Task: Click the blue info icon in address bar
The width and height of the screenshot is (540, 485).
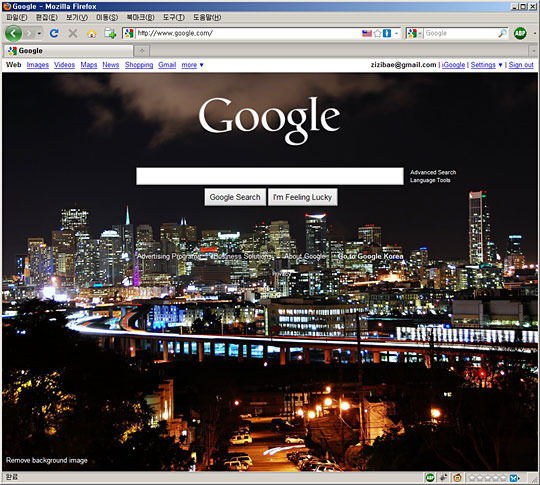Action: [387, 33]
